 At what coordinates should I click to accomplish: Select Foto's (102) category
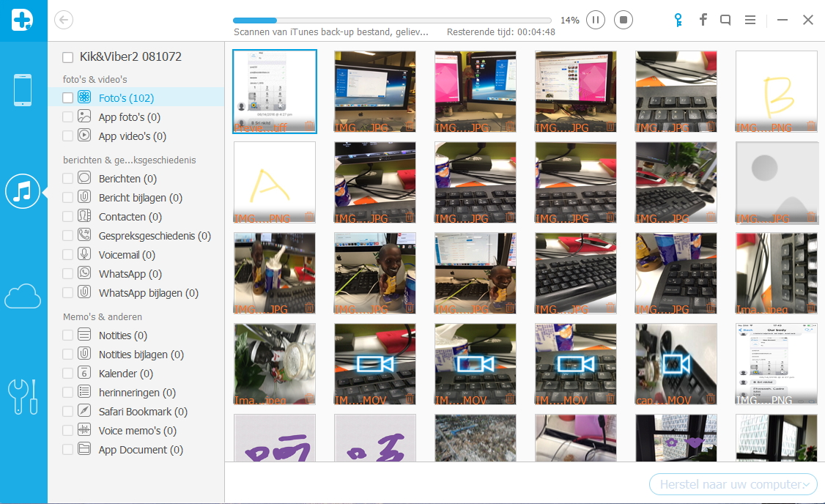click(136, 97)
